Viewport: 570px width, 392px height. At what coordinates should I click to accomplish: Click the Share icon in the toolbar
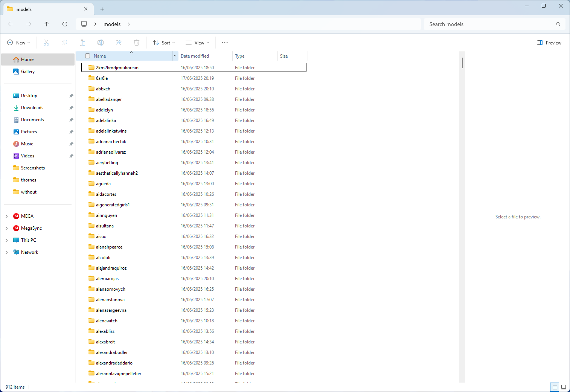[119, 43]
